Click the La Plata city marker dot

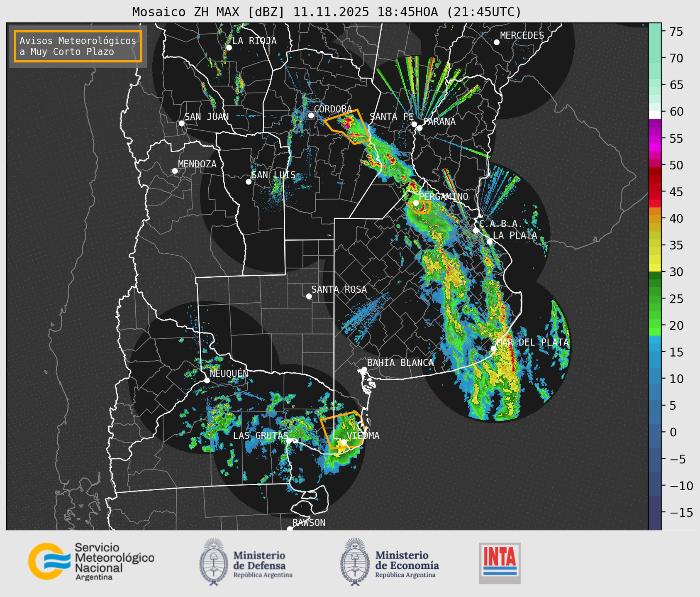point(490,242)
